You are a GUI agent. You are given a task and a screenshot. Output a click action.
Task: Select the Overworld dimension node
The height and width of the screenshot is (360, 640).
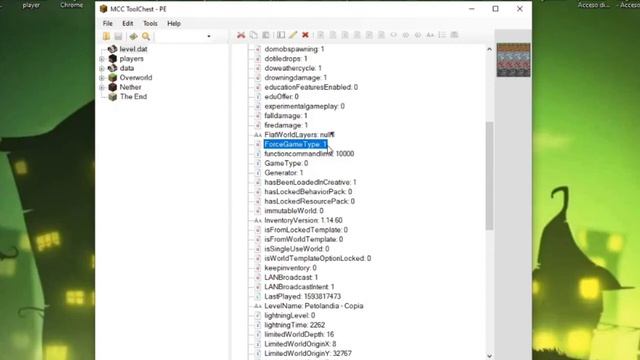coord(136,78)
